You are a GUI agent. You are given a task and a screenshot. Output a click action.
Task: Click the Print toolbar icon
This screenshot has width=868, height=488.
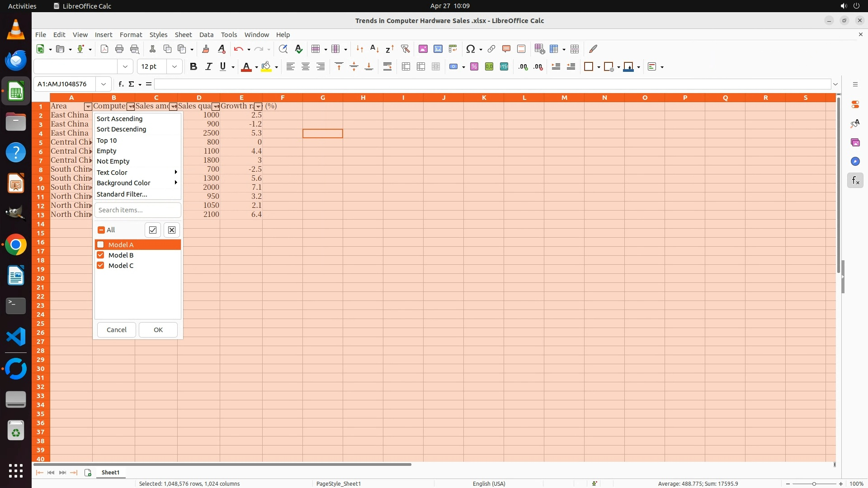(119, 49)
